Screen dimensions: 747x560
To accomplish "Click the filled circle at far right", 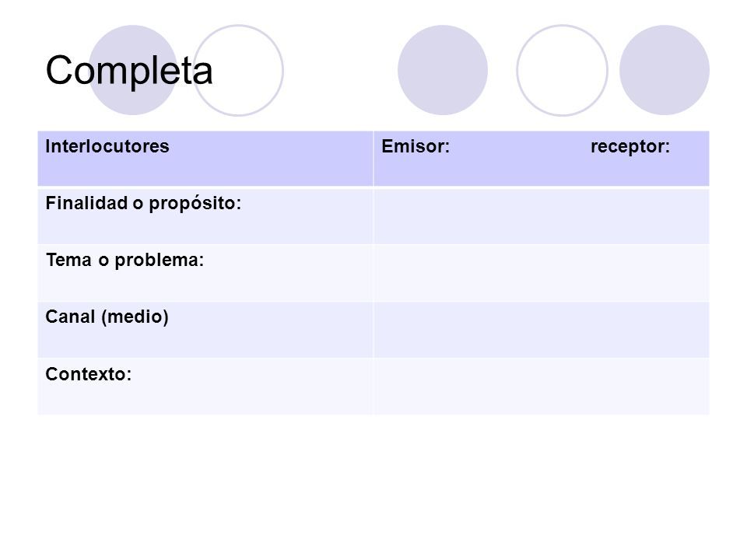I will (x=665, y=70).
